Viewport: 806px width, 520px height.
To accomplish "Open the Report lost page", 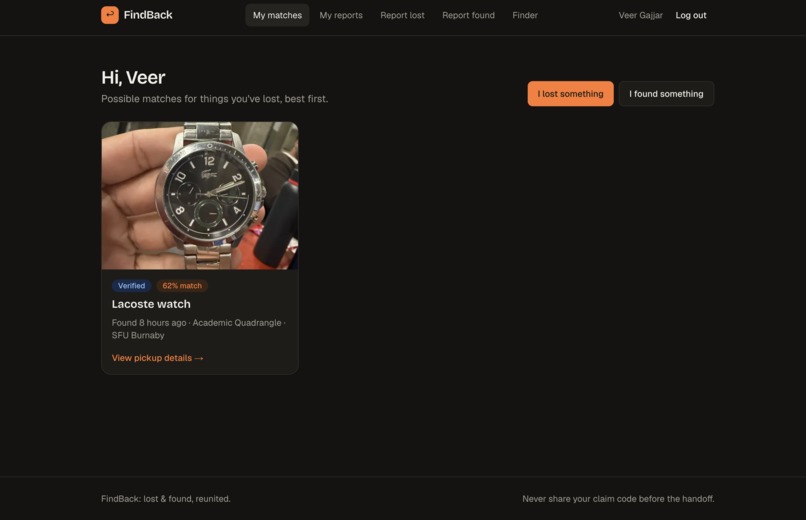I will click(x=402, y=15).
